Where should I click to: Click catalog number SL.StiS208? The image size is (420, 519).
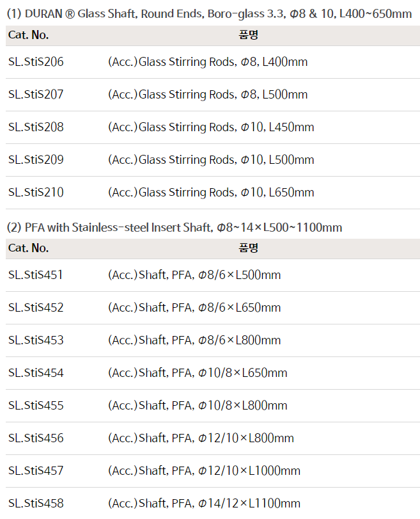36,127
